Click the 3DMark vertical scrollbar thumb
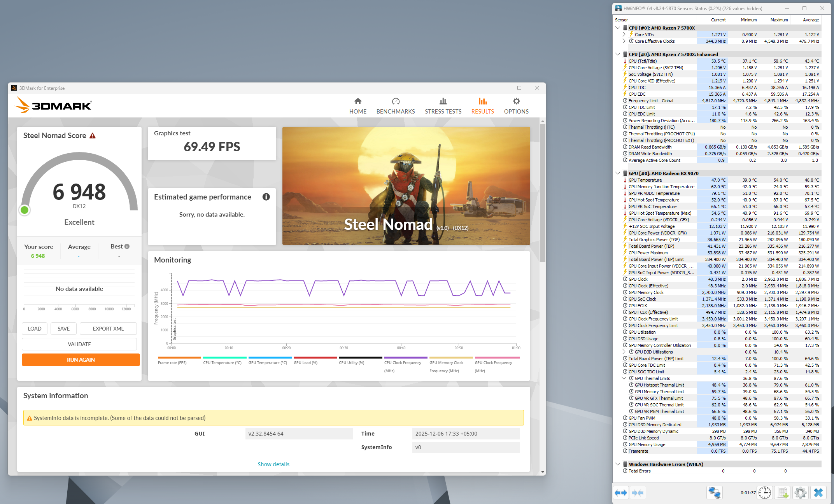The height and width of the screenshot is (504, 834). 543,192
